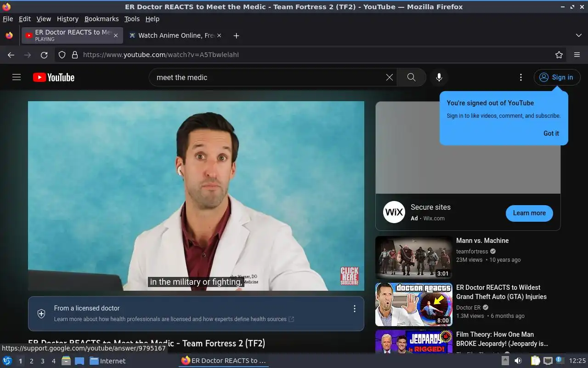Open the taskbar start menu icon

(x=7, y=361)
